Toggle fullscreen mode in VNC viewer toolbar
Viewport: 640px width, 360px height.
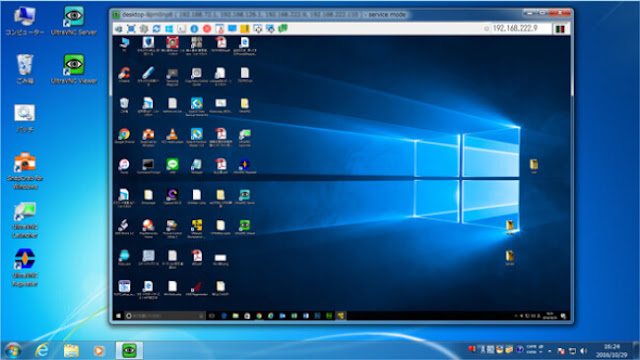coord(131,29)
